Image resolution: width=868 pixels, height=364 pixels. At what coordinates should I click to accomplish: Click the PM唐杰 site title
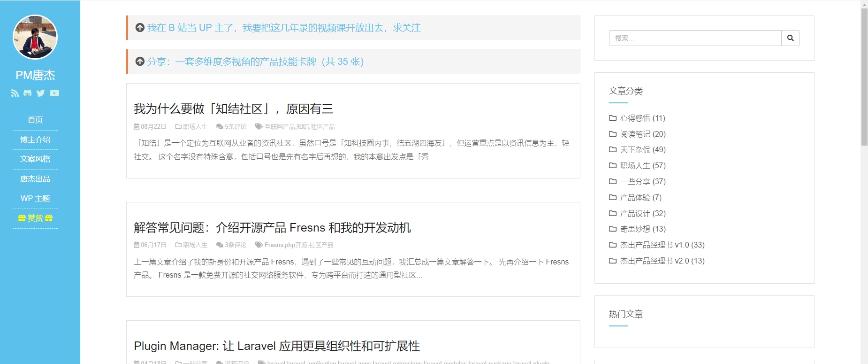coord(35,75)
